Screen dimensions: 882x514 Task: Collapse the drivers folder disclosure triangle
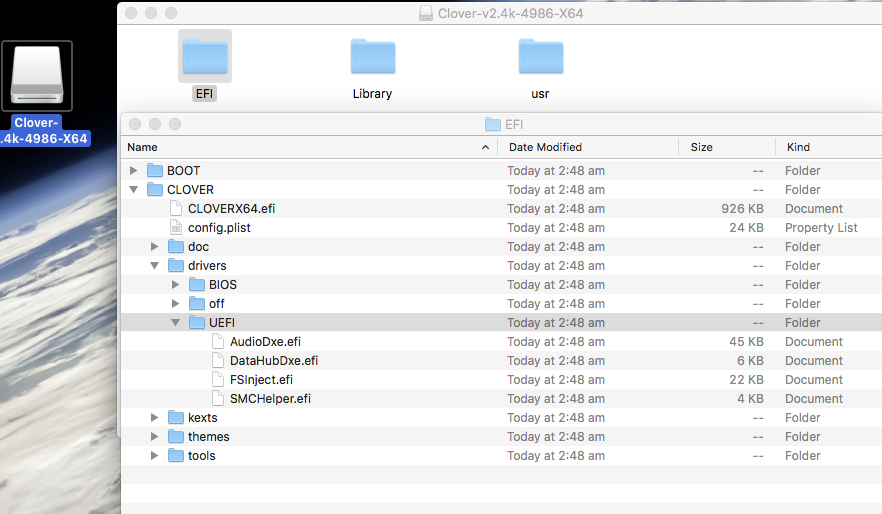pos(154,265)
